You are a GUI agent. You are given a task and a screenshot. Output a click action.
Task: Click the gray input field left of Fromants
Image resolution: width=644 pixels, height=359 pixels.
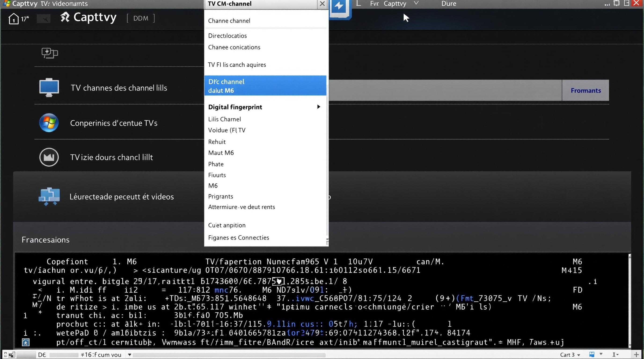click(445, 90)
